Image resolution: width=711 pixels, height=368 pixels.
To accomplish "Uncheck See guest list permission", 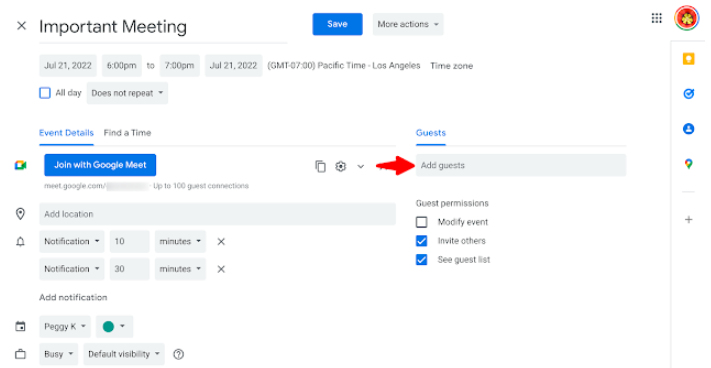I will [422, 260].
